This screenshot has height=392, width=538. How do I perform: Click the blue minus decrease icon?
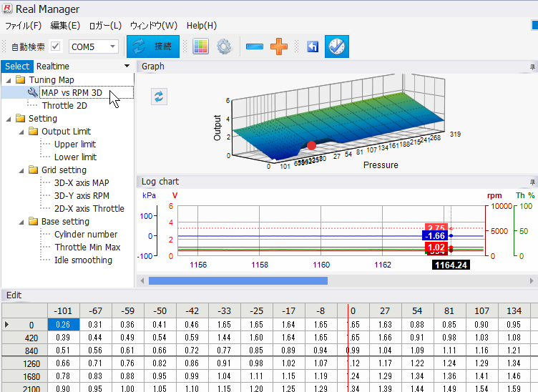pyautogui.click(x=255, y=46)
